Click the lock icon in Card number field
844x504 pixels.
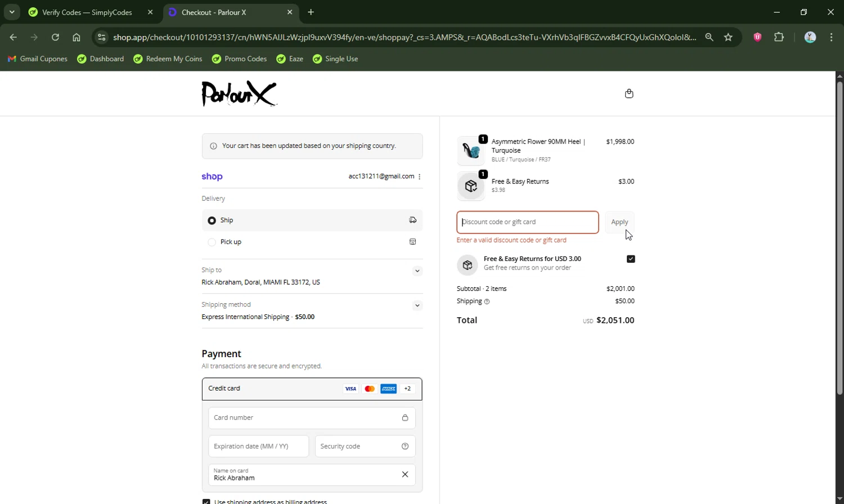coord(405,418)
